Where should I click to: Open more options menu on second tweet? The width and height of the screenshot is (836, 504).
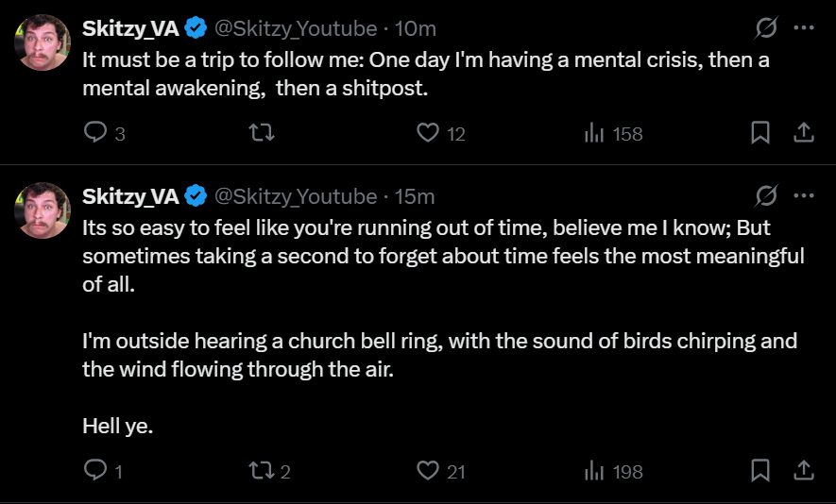pos(804,196)
